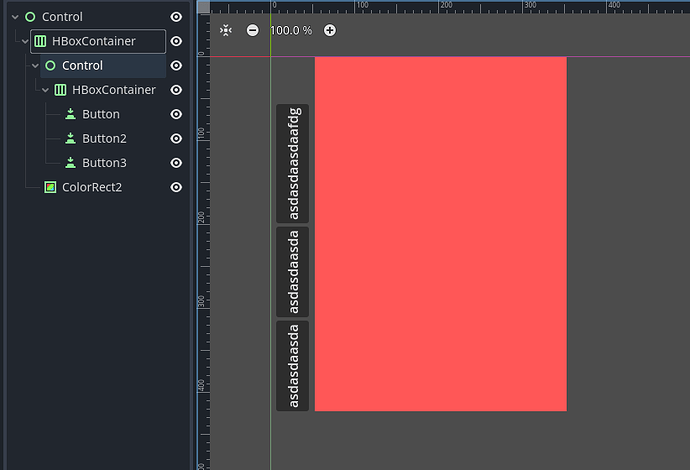690x470 pixels.
Task: Collapse the root Control node tree
Action: pos(14,17)
